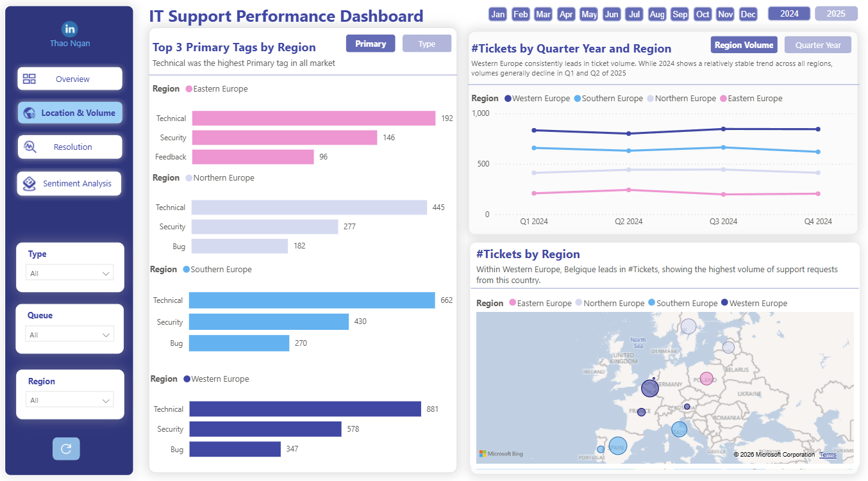
Task: Filter by month Feb
Action: (x=521, y=14)
